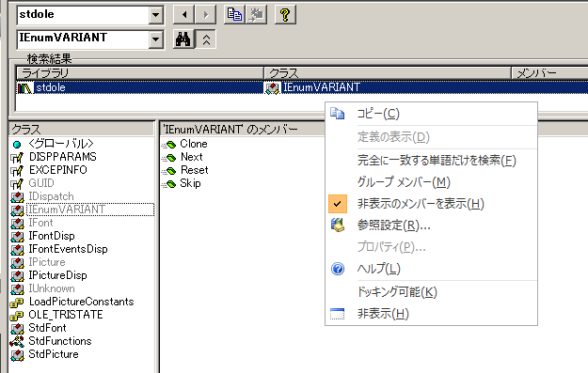Select EXCEPINFO in the class list
Image resolution: width=588 pixels, height=373 pixels.
57,170
